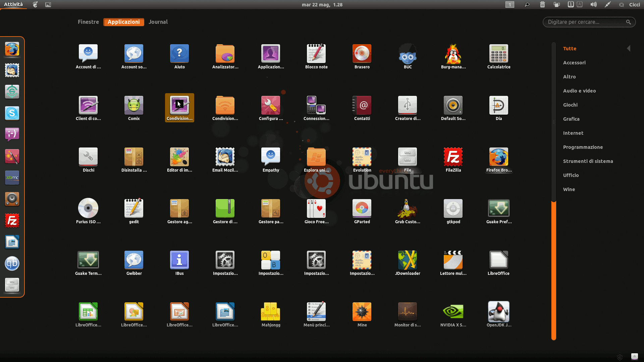This screenshot has width=644, height=362.
Task: Launch FileZilla from the app grid
Action: [453, 160]
